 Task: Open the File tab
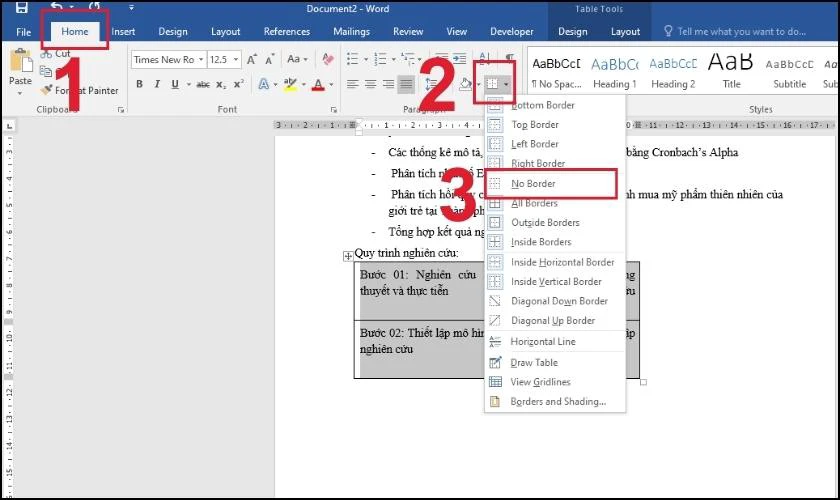24,32
